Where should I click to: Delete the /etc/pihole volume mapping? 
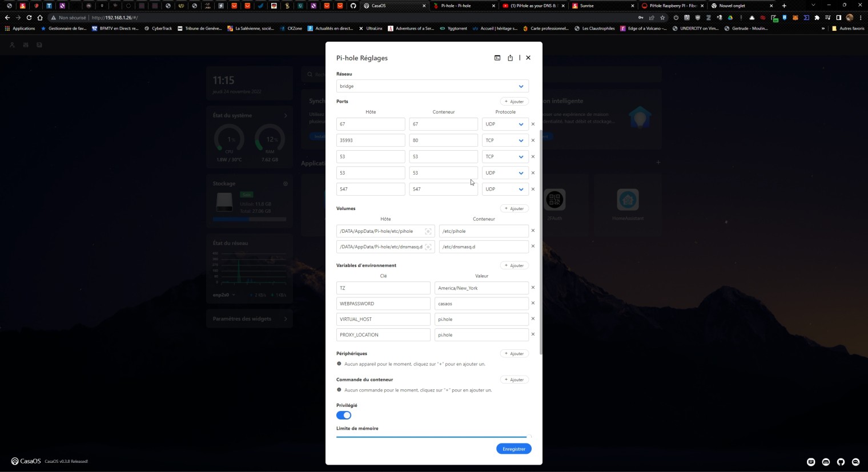point(533,231)
